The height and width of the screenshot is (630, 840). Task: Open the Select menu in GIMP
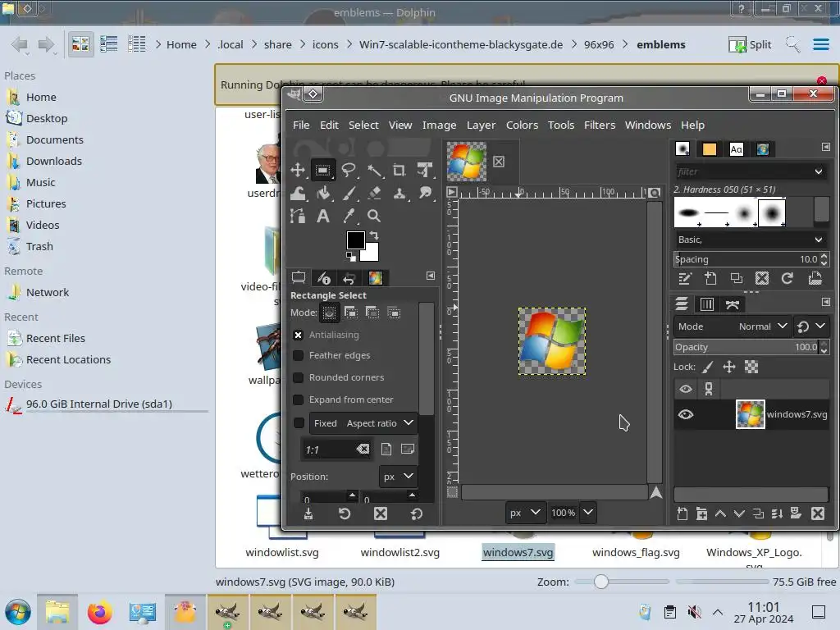(x=363, y=125)
